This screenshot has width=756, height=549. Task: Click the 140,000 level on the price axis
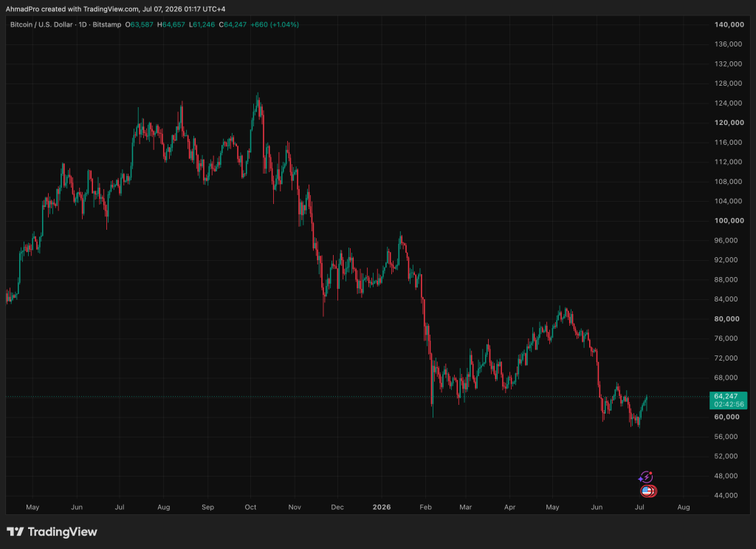pos(729,24)
